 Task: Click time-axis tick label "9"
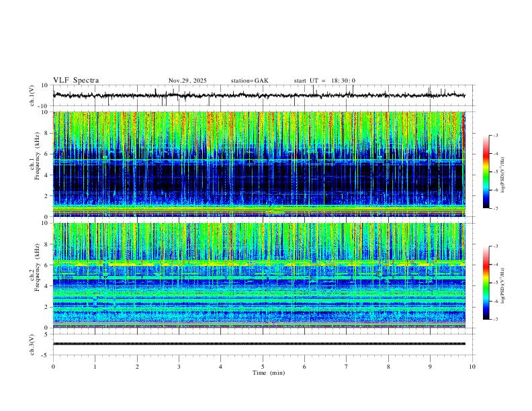[430, 367]
